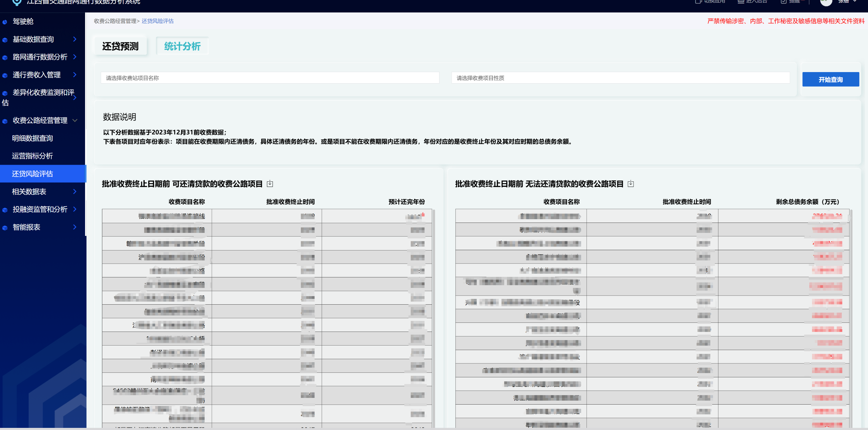Click left table's 收费项目名称 column header
This screenshot has width=868, height=430.
pyautogui.click(x=187, y=202)
